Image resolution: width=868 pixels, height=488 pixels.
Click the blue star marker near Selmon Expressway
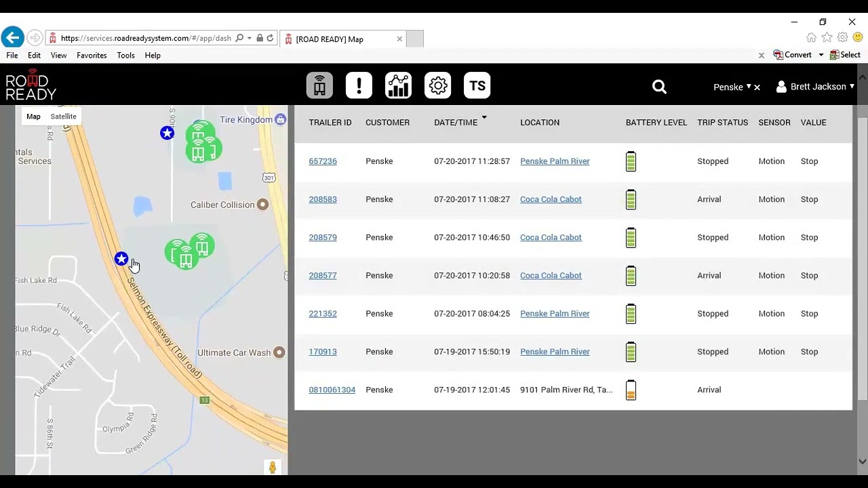tap(121, 258)
